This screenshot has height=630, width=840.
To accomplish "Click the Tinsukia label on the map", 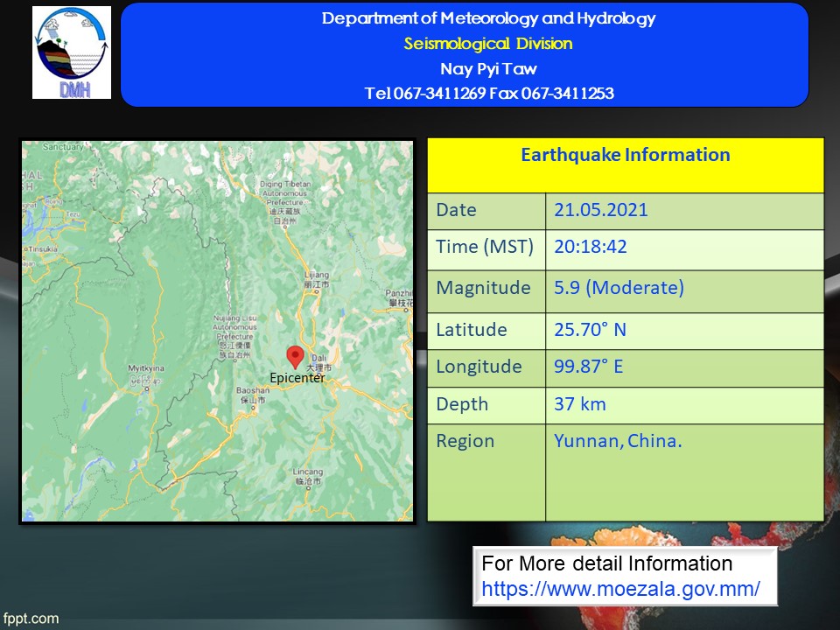I will (42, 249).
